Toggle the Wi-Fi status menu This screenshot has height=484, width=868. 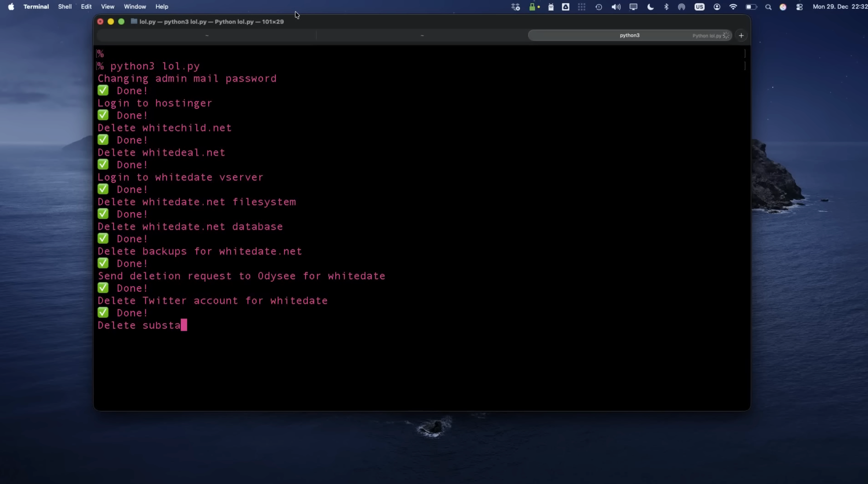[x=733, y=7]
